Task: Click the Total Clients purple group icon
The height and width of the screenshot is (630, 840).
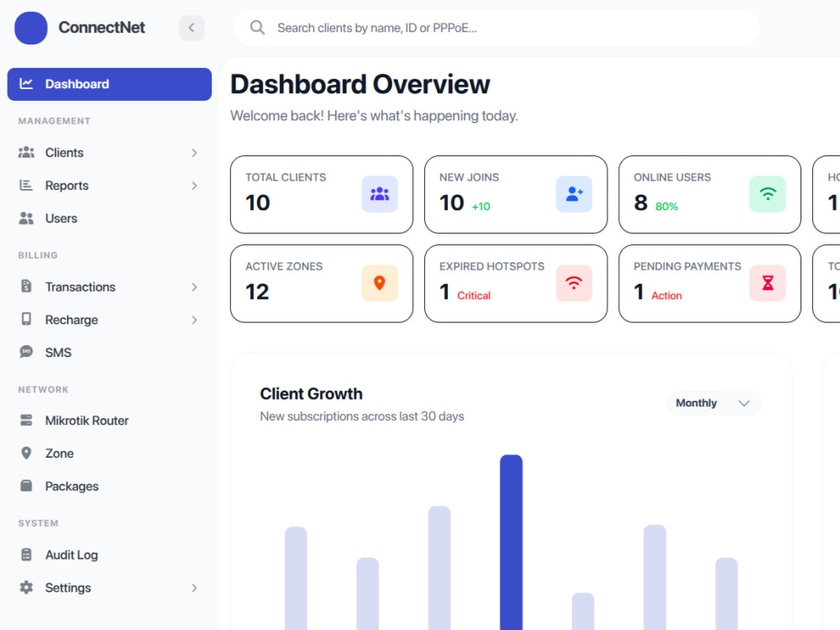Action: (380, 194)
